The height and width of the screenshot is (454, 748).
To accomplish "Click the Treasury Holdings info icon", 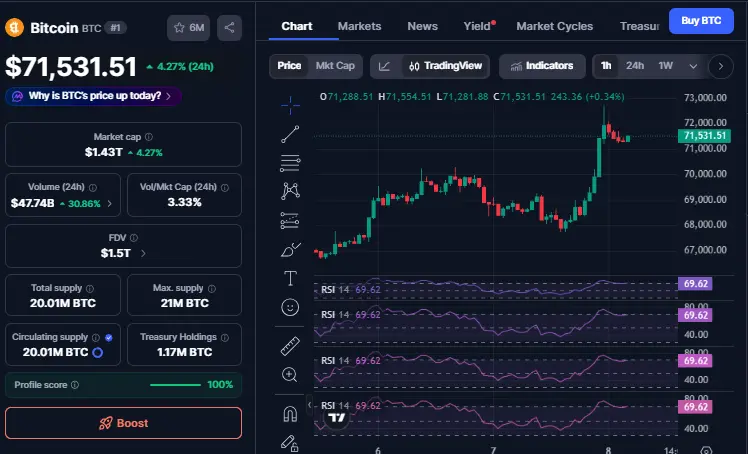I will (x=225, y=337).
